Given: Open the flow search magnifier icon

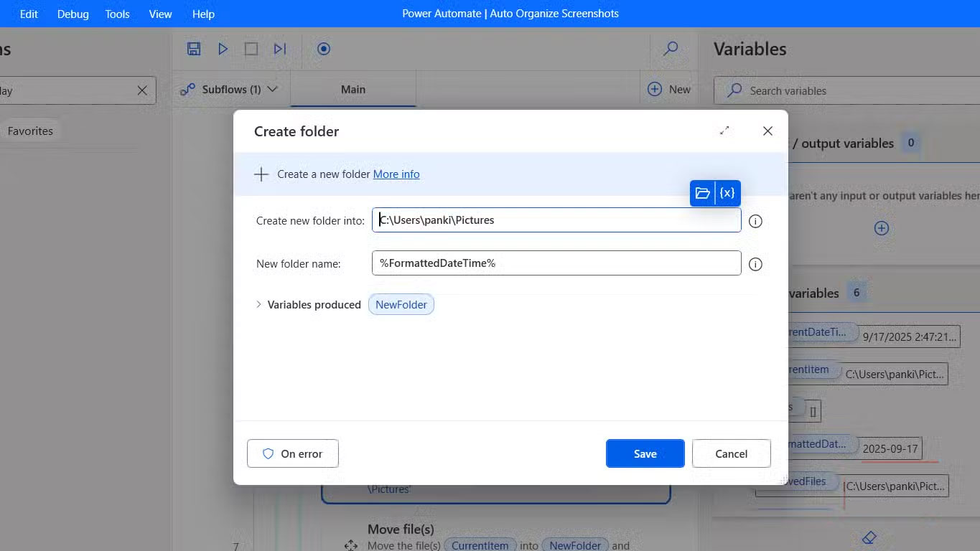Looking at the screenshot, I should click(x=671, y=49).
